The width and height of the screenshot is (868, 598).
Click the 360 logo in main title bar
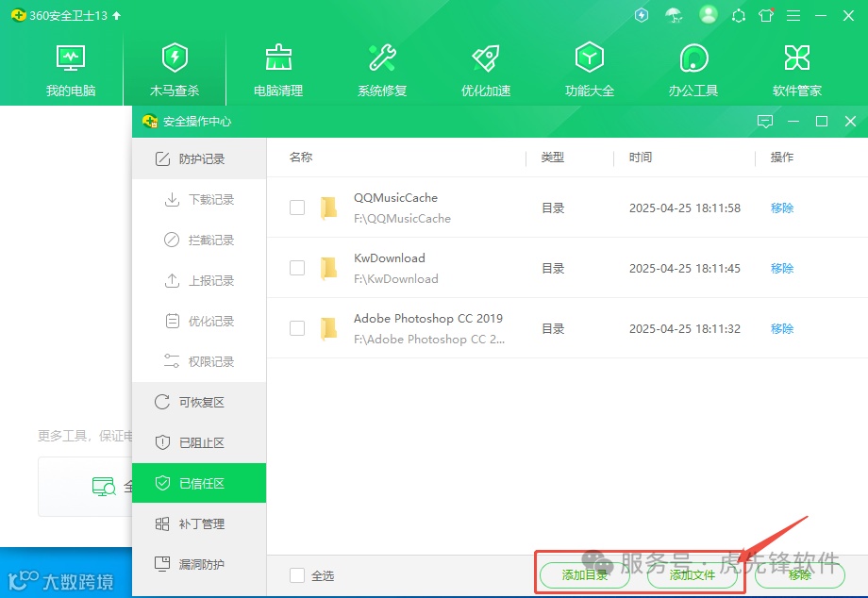click(18, 15)
